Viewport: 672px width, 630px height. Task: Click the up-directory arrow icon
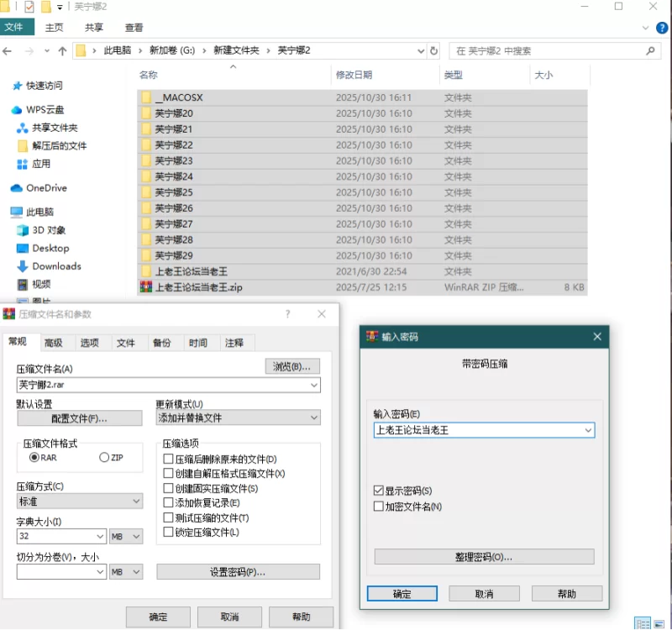coord(62,51)
